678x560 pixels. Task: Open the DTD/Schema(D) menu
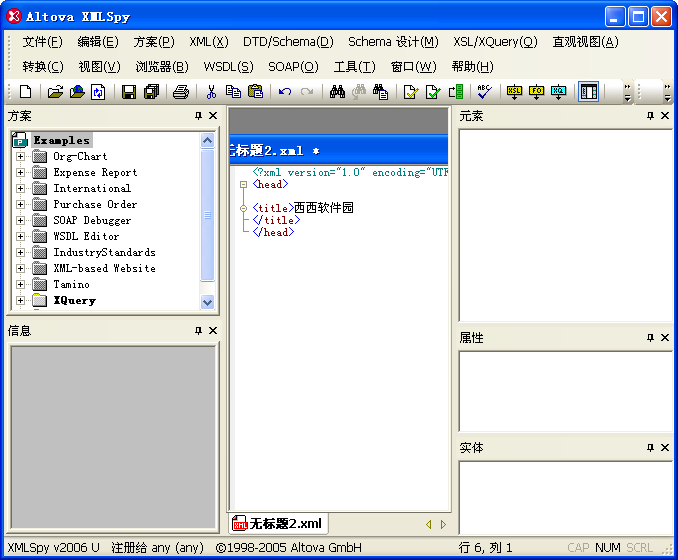tap(288, 42)
